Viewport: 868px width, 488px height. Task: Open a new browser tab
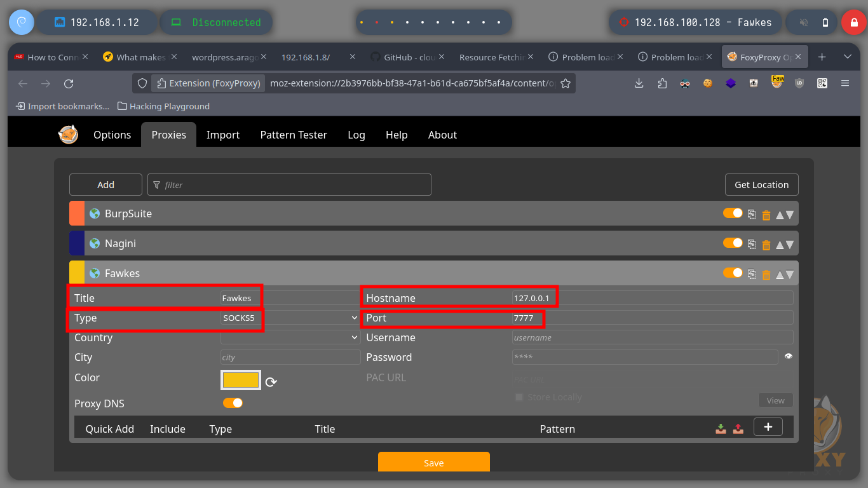pyautogui.click(x=822, y=57)
